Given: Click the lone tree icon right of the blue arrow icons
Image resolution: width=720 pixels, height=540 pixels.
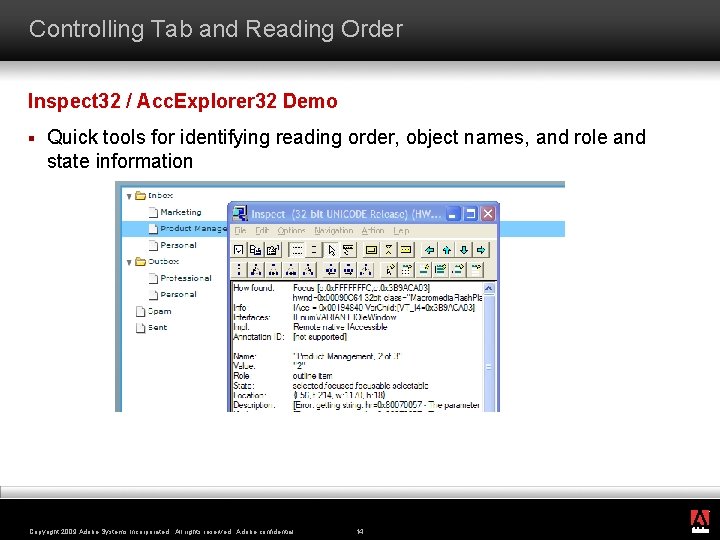Looking at the screenshot, I should [x=366, y=270].
